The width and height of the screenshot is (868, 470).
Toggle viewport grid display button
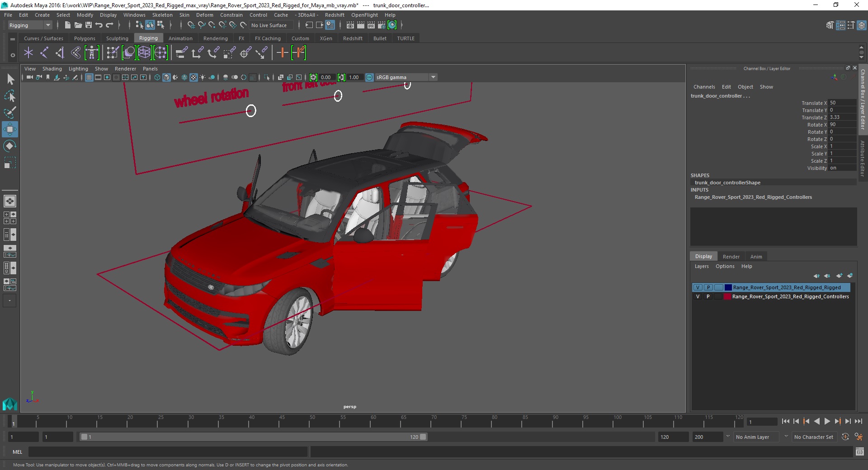(x=89, y=77)
